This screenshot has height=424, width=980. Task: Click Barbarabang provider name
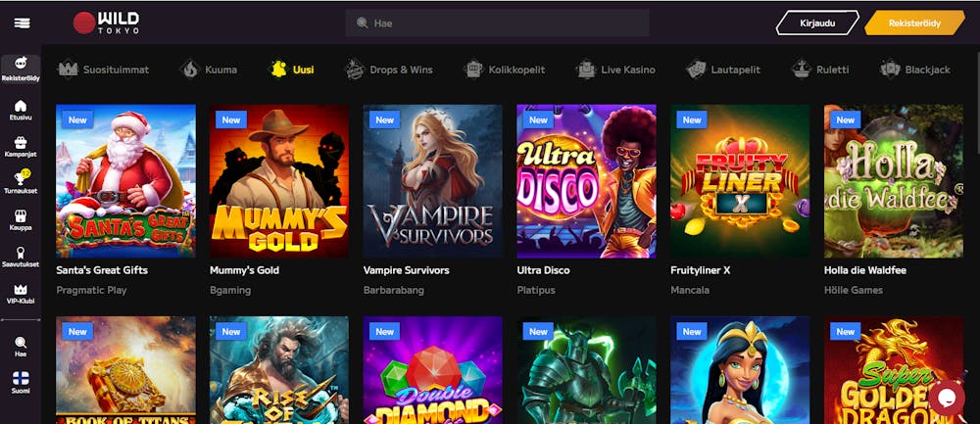(x=394, y=291)
